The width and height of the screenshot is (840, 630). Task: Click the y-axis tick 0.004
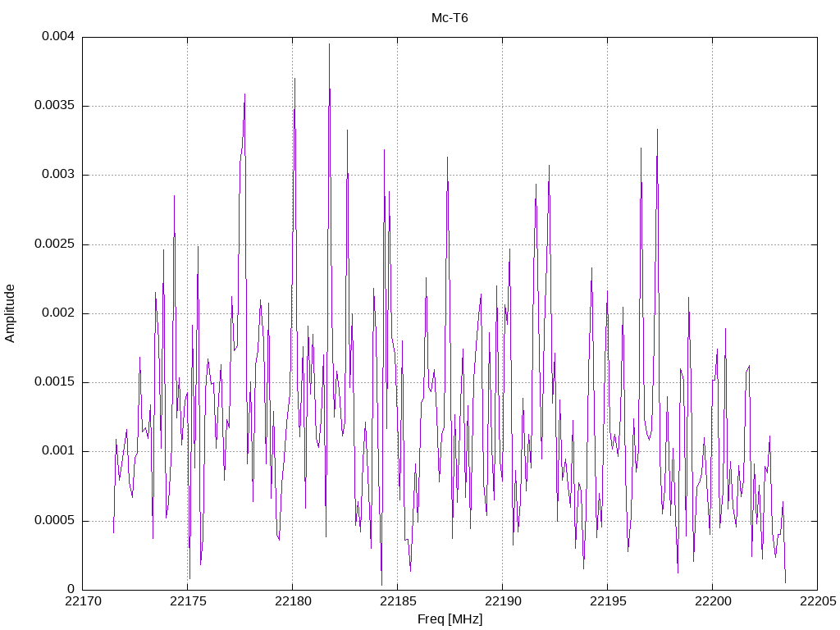[58, 36]
